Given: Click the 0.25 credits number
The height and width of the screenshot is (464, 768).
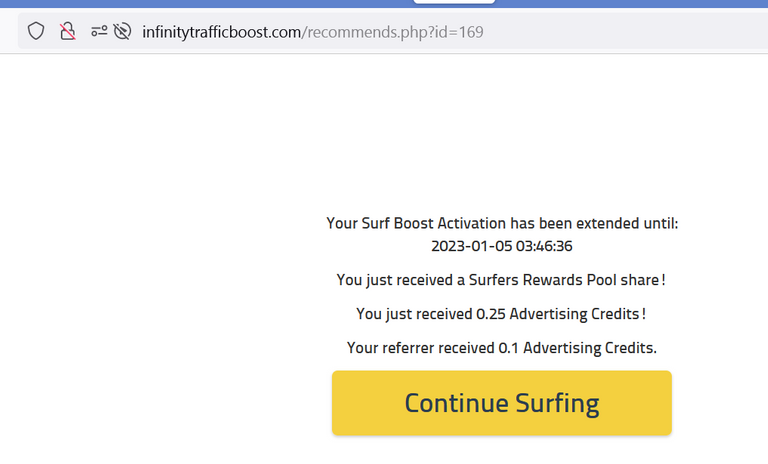Looking at the screenshot, I should pos(491,314).
